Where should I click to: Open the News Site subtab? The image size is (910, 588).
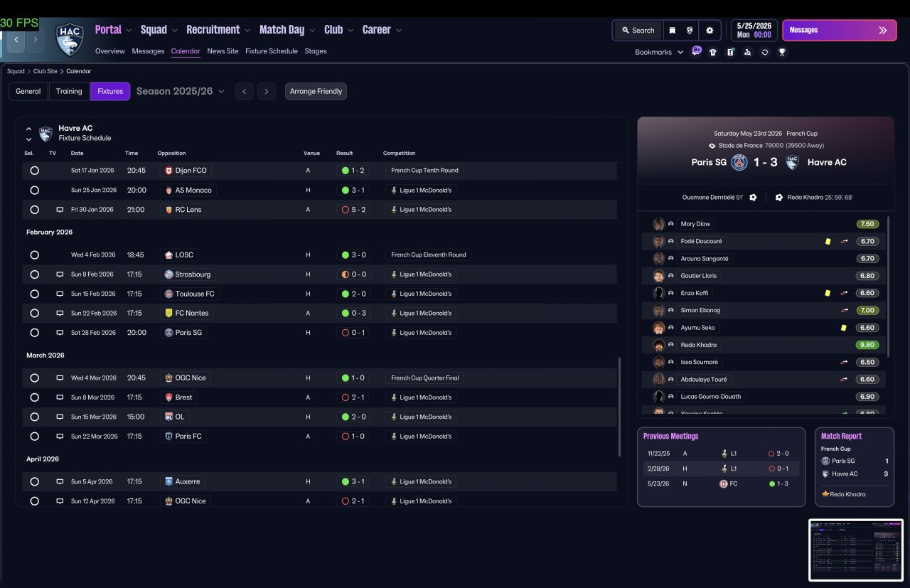[223, 51]
